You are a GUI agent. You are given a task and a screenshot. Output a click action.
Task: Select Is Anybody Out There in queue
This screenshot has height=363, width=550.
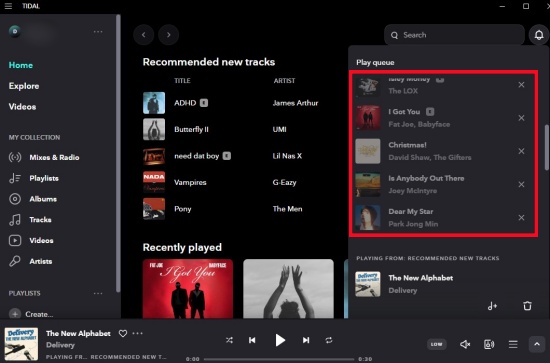pos(426,178)
